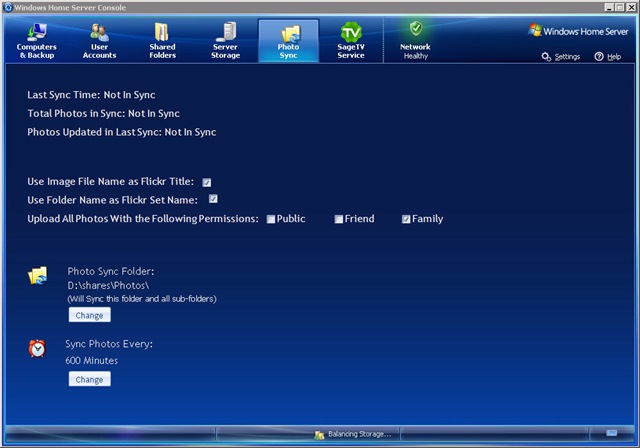The width and height of the screenshot is (640, 448).
Task: Click the Network Healthy shield icon
Action: [416, 29]
